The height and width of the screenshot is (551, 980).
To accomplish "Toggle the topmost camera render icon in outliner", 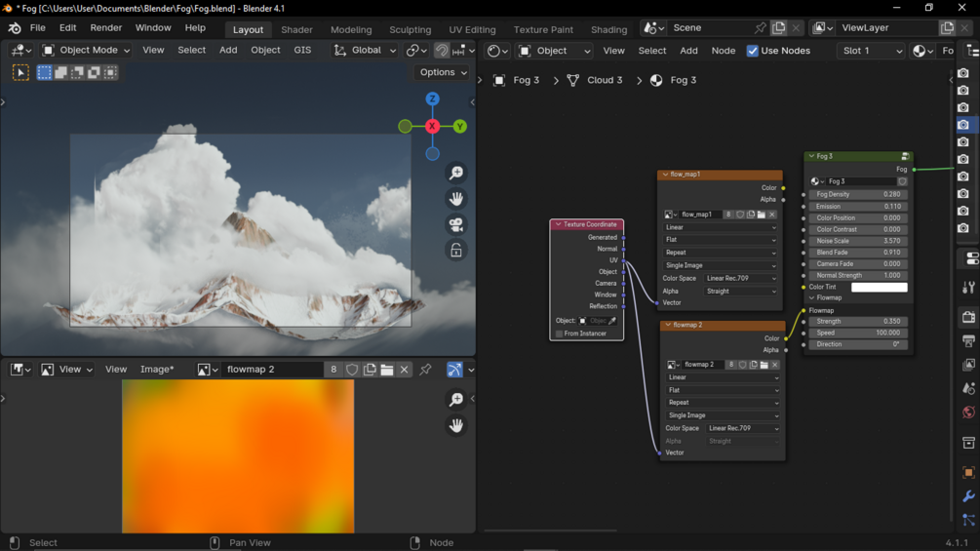I will [x=963, y=73].
